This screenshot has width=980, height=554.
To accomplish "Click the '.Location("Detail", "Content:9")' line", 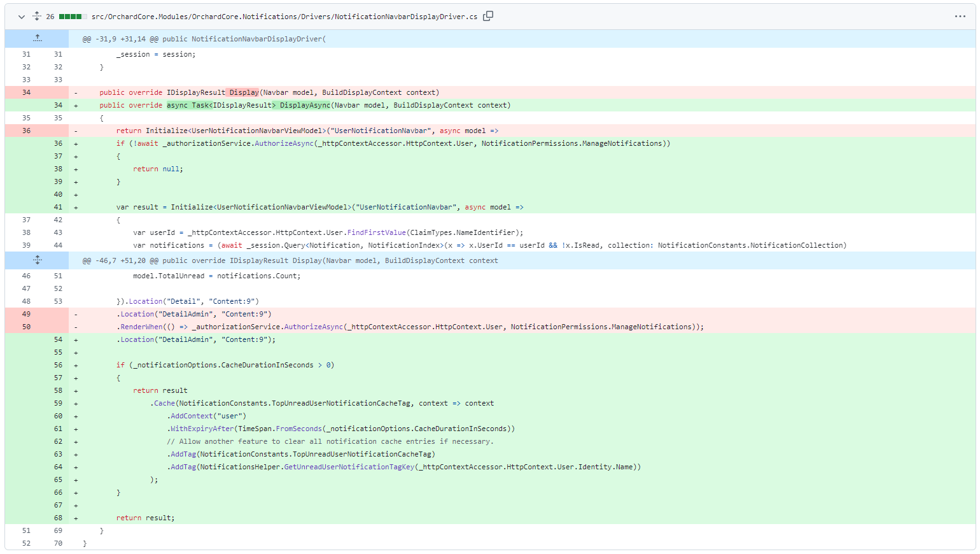I will pyautogui.click(x=188, y=301).
